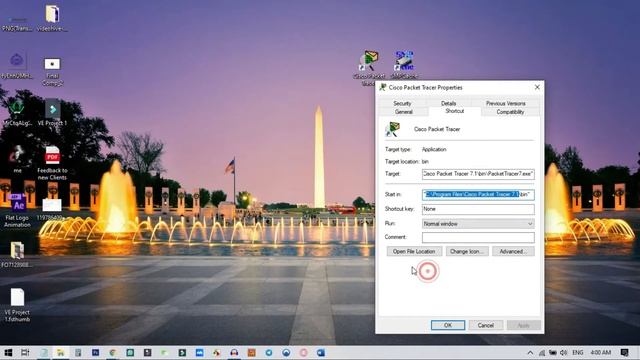Expand the Run window-mode dropdown

(478, 224)
